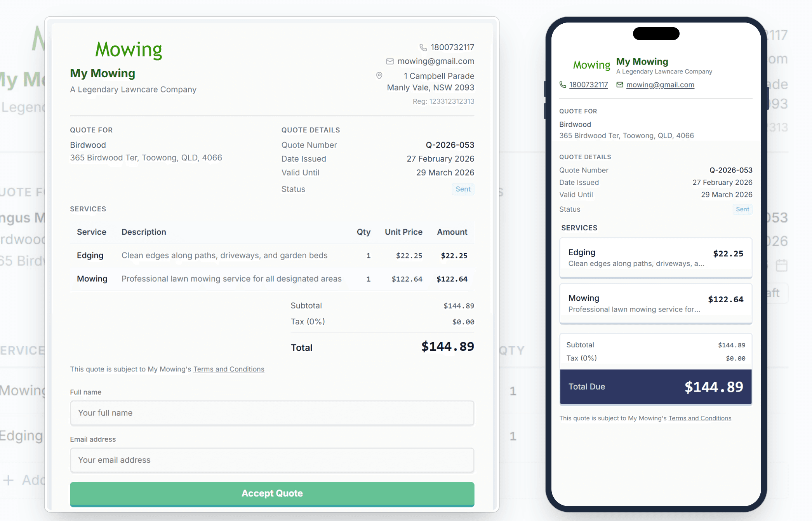Open Terms and Conditions link in mobile preview
The image size is (812, 521).
tap(700, 418)
